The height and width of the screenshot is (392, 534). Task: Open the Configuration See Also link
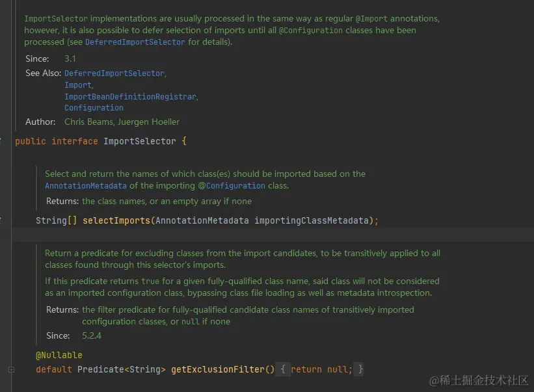(94, 108)
